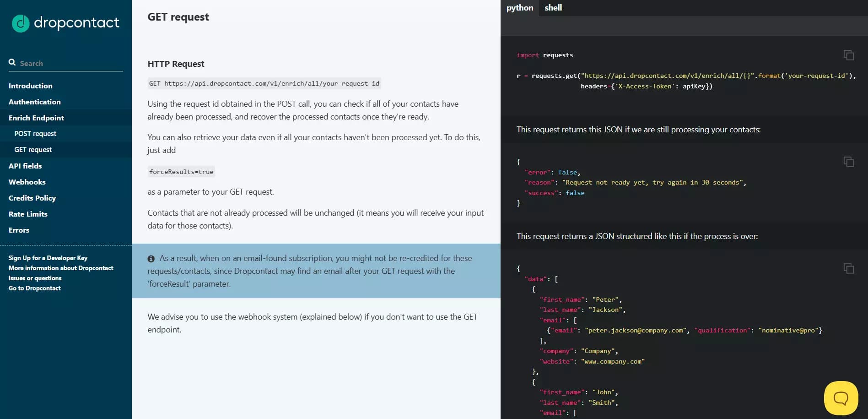Open More information about Dropcontact link
The image size is (868, 419).
pyautogui.click(x=61, y=268)
